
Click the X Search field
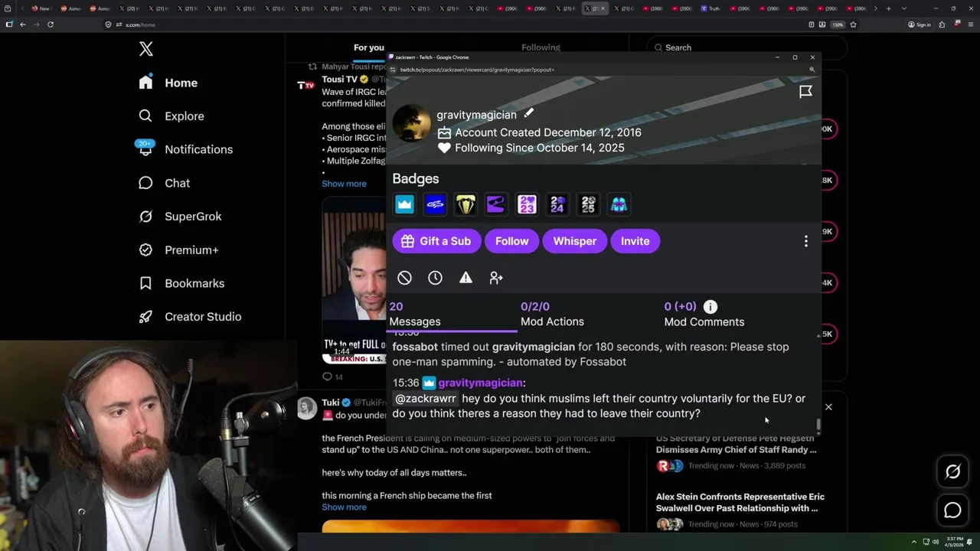click(746, 47)
